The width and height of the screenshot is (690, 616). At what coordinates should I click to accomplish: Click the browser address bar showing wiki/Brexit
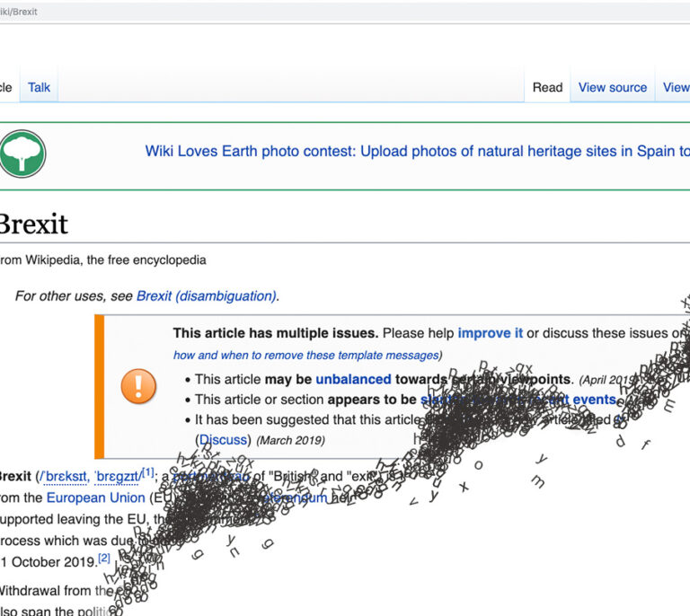[345, 12]
